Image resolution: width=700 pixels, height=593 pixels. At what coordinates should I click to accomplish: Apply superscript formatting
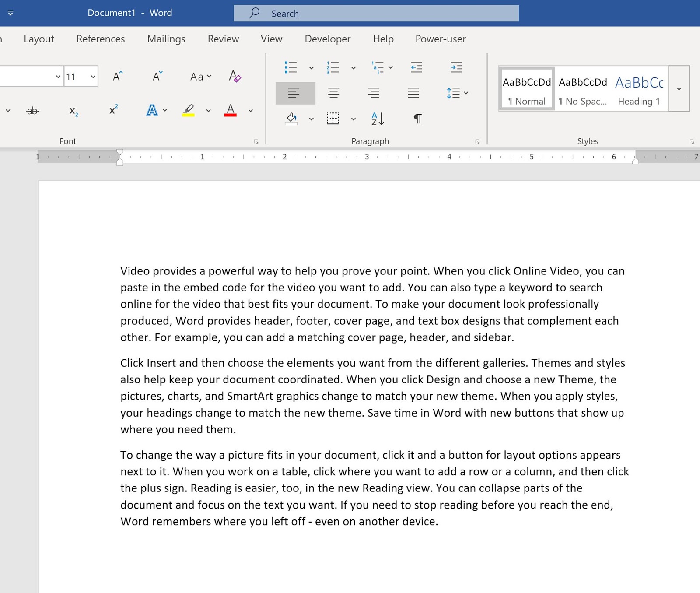(113, 109)
